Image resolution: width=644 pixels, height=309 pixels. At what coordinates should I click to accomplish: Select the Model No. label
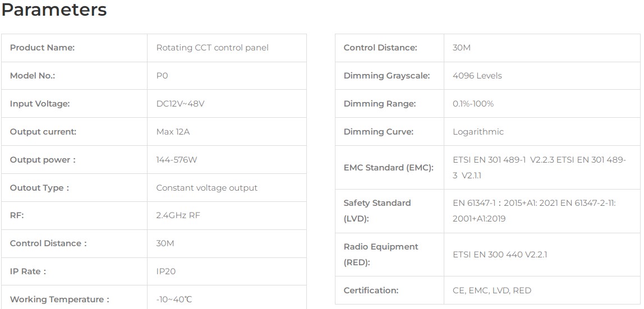[x=33, y=76]
